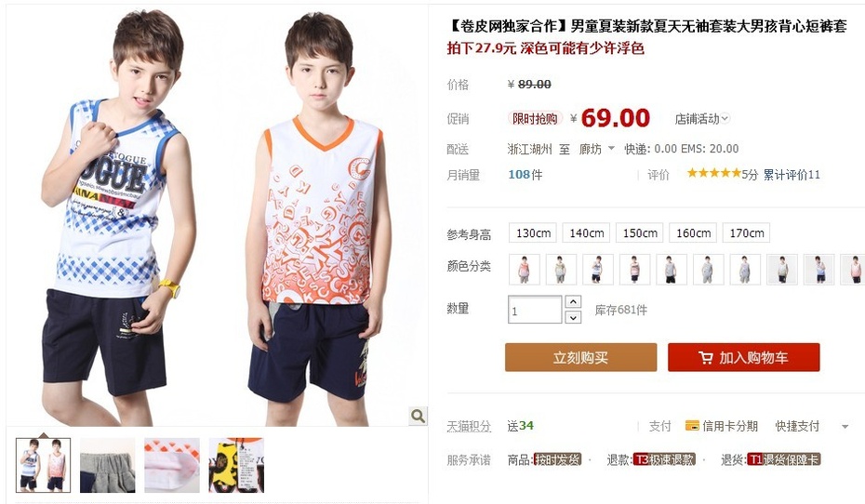
Task: Increase quantity with the up arrow
Action: pyautogui.click(x=573, y=302)
